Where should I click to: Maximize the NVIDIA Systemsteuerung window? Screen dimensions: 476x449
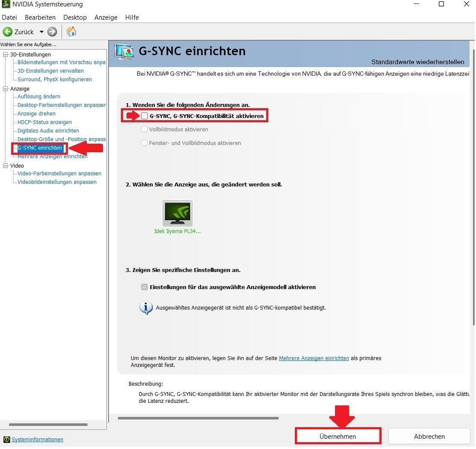click(441, 4)
